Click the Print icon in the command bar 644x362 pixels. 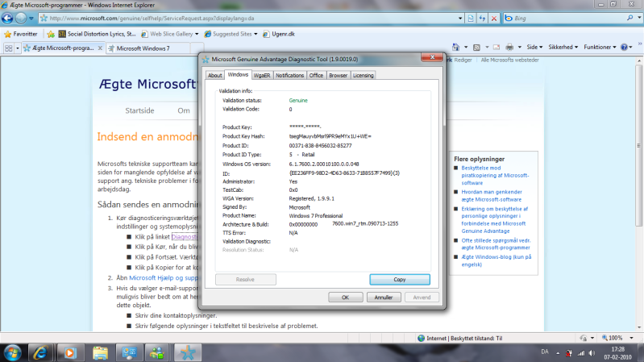509,48
